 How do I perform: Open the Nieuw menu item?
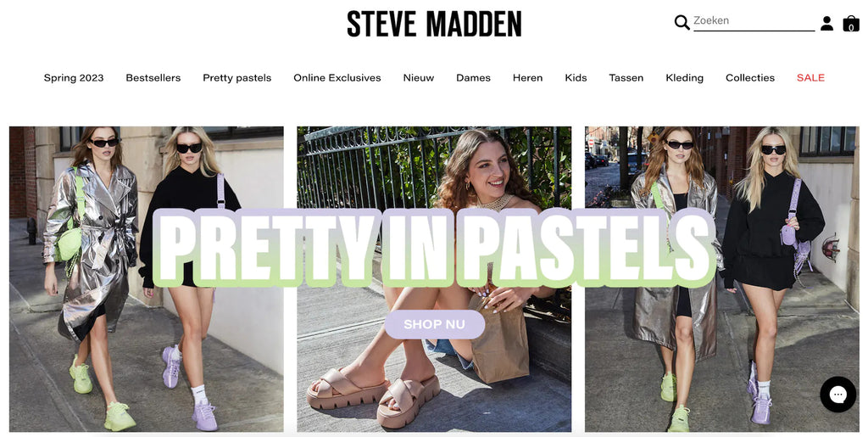pyautogui.click(x=419, y=78)
